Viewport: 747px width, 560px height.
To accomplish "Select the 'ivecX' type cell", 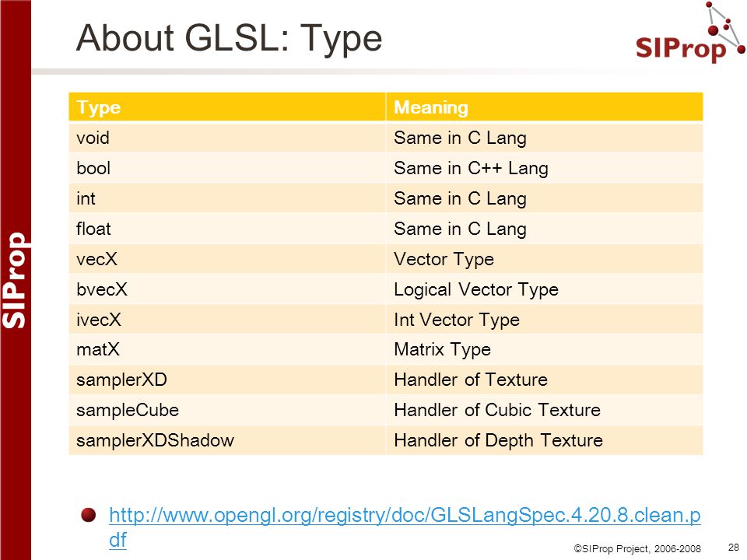I will (227, 320).
